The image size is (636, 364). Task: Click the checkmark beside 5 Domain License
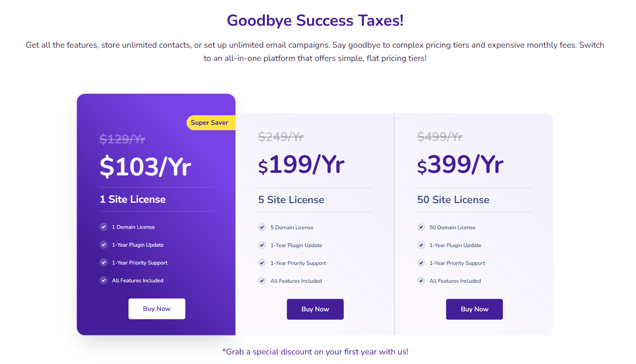click(x=262, y=227)
